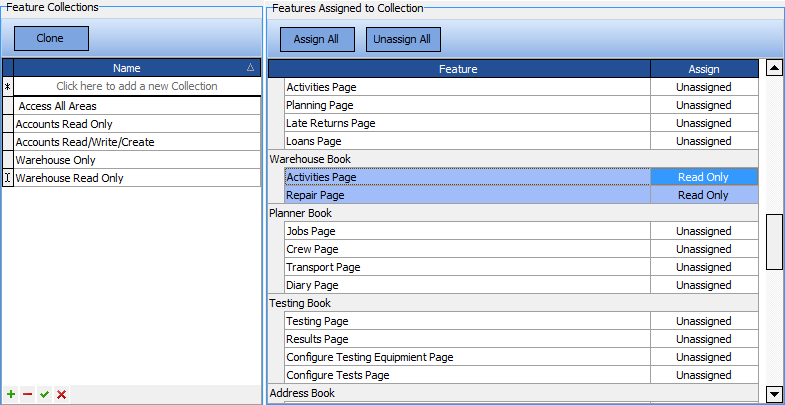
Task: Click the Clone button
Action: pos(51,38)
